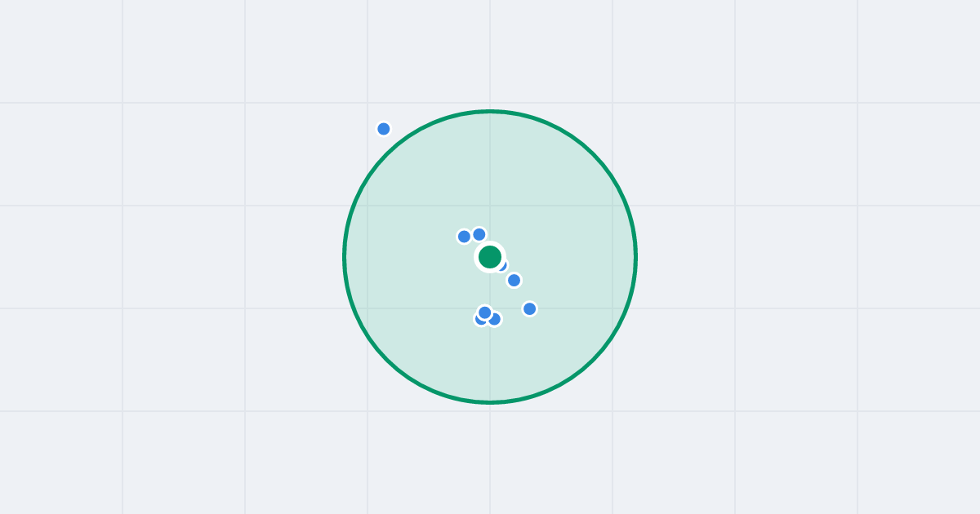Viewport: 980px width, 514px height.
Task: Click the large green center marker
Action: (490, 257)
